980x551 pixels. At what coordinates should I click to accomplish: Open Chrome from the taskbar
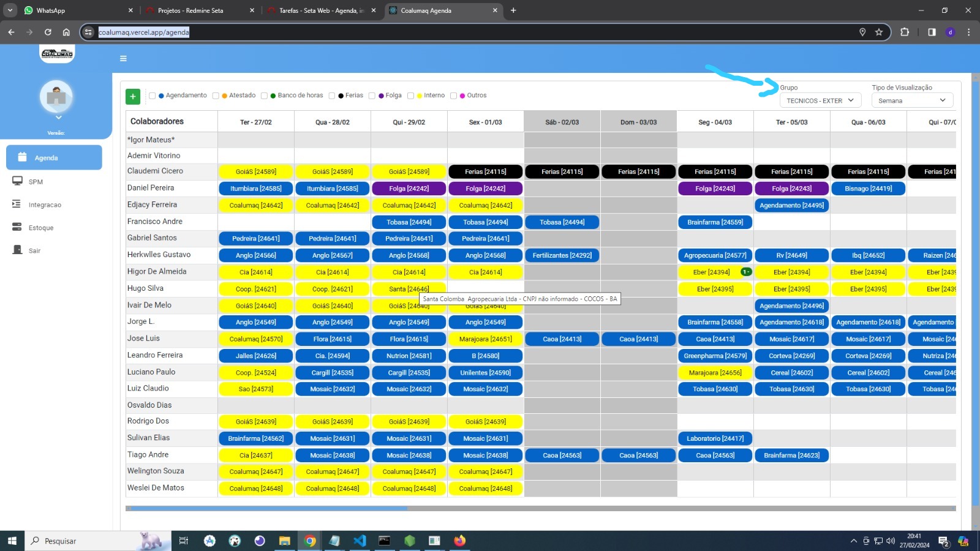coord(310,541)
